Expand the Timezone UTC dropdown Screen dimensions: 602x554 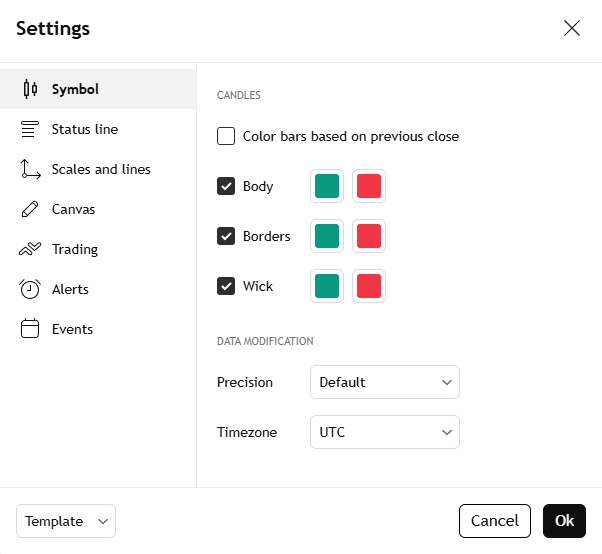tap(384, 432)
